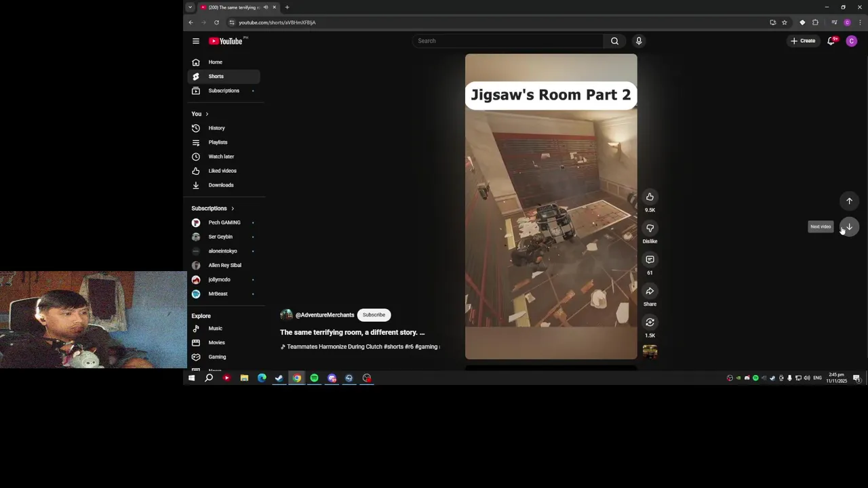This screenshot has height=488, width=868.
Task: Open Pech GAMING channel
Action: pyautogui.click(x=223, y=222)
